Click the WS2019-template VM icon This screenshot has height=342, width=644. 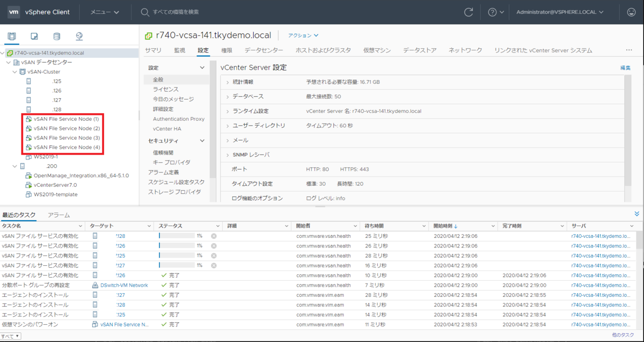29,194
